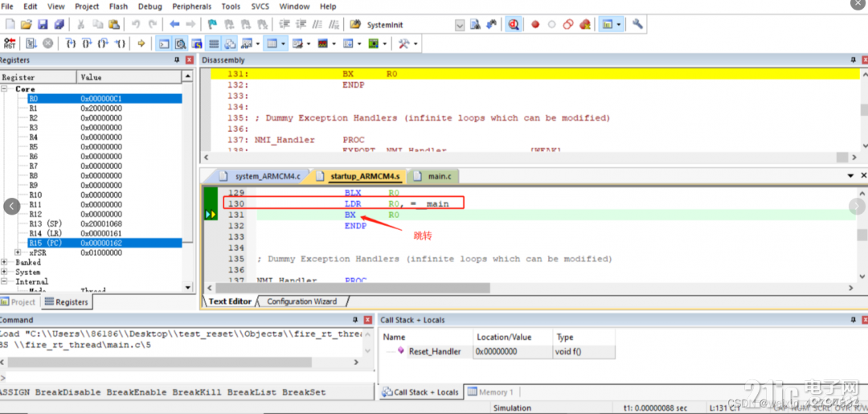The image size is (868, 414).
Task: Toggle auto-hide pin on the Command panel
Action: (x=355, y=320)
